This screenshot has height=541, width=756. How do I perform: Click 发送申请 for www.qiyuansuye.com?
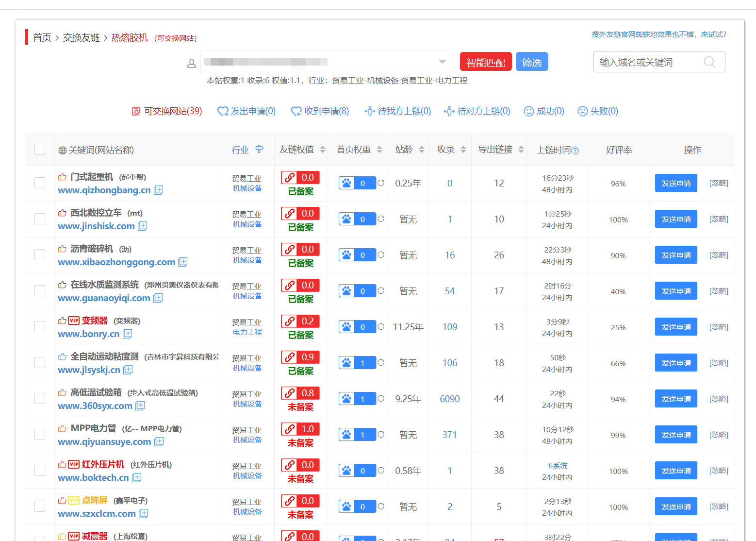[x=676, y=434]
